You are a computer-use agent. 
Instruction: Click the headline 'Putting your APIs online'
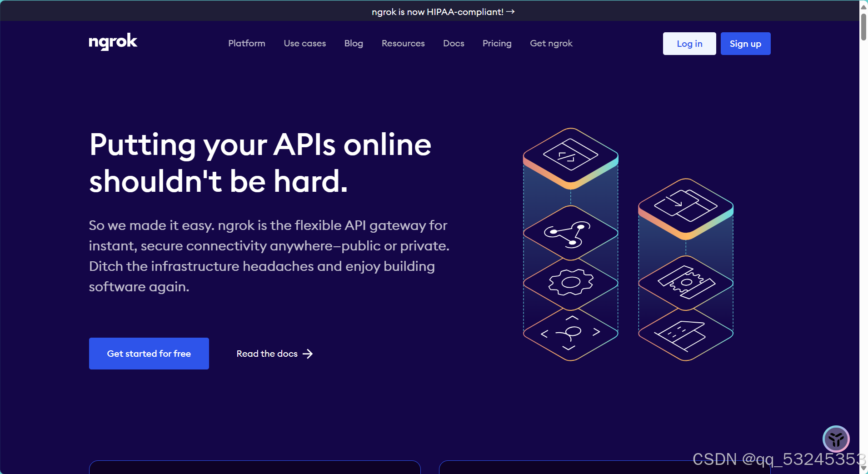(x=260, y=145)
